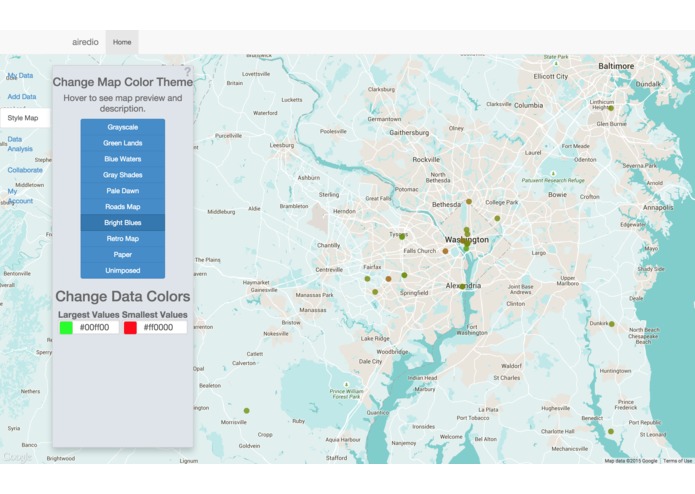Click the Change Map Color Theme heading
Viewport: 695px width, 494px height.
tap(123, 82)
